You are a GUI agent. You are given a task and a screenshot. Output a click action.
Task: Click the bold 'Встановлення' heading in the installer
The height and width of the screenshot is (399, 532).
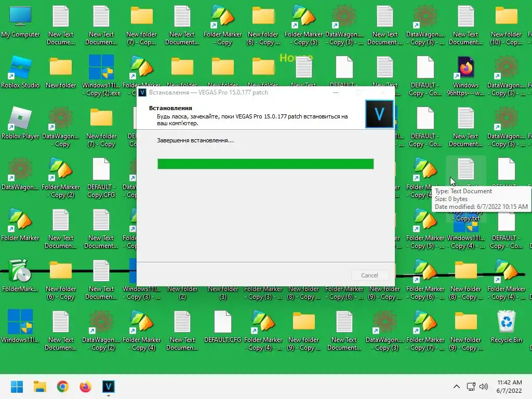(170, 108)
